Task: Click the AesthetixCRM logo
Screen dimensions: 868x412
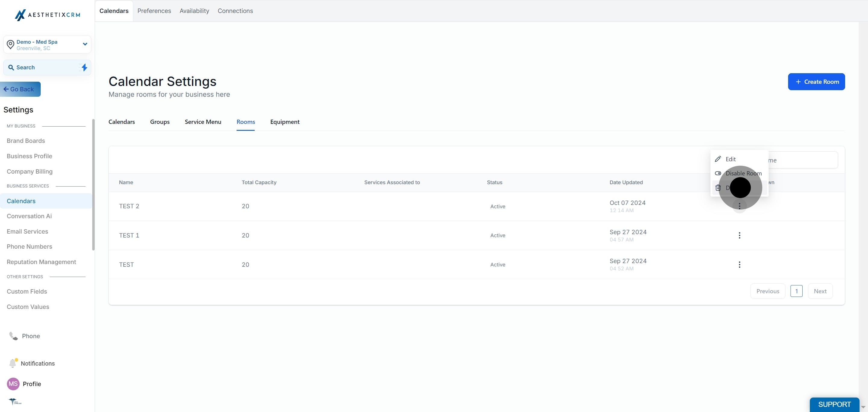Action: pyautogui.click(x=48, y=15)
